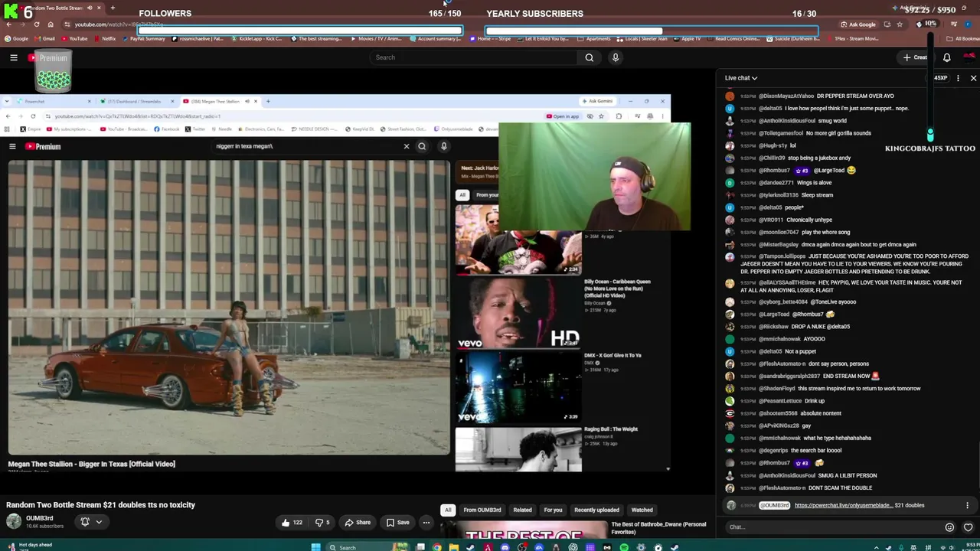Reload the outer browser page
The height and width of the screenshot is (551, 980).
36,24
